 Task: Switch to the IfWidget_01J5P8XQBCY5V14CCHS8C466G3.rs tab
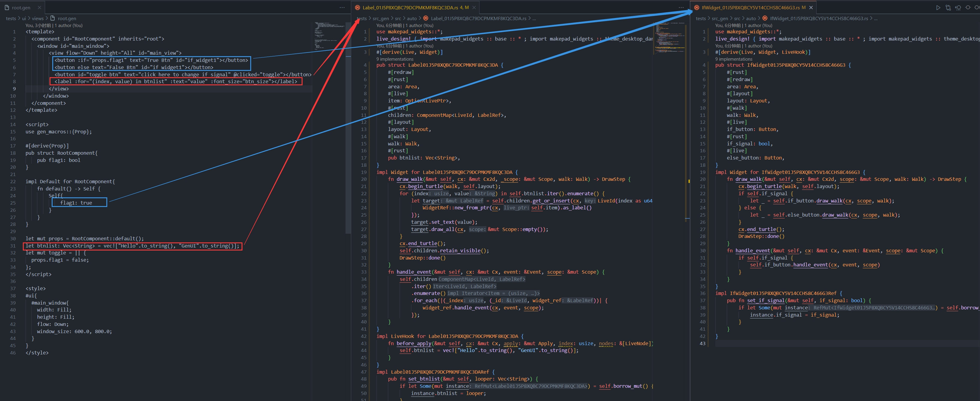[754, 8]
